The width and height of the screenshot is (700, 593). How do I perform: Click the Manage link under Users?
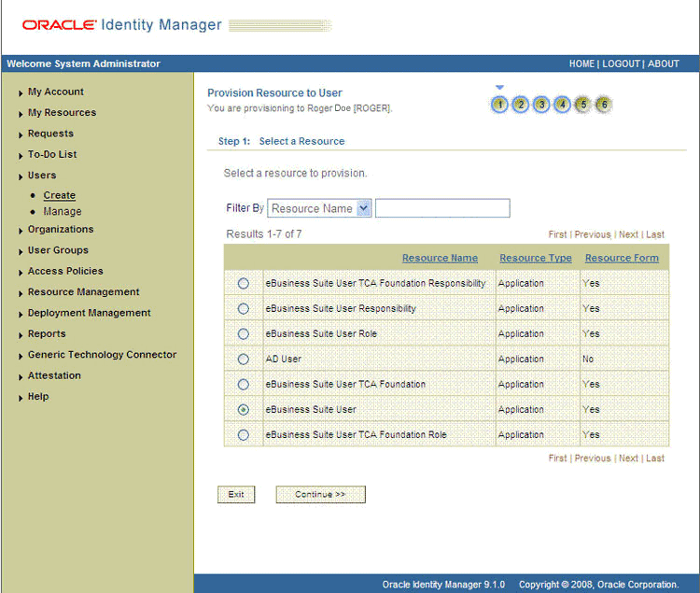63,212
